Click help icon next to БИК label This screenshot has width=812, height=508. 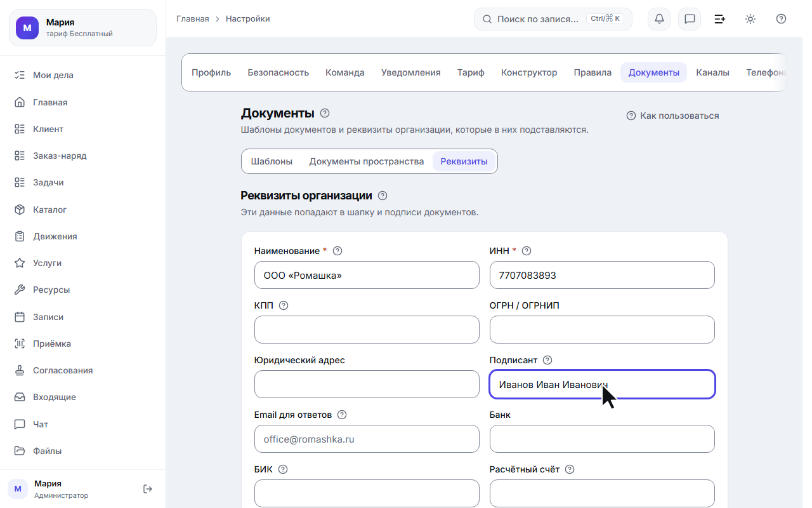tap(283, 469)
